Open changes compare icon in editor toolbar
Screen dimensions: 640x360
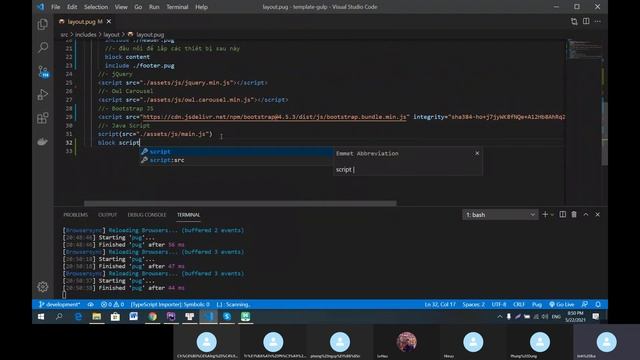574,21
